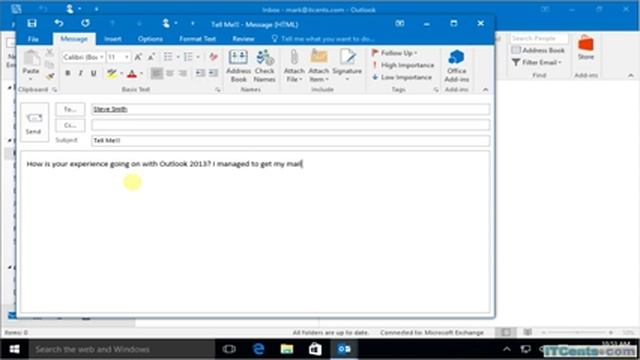The height and width of the screenshot is (360, 640).
Task: Switch to the Review tab
Action: click(244, 39)
